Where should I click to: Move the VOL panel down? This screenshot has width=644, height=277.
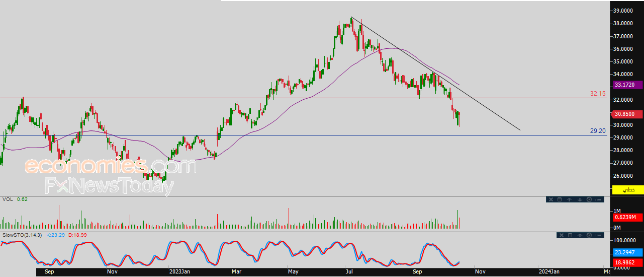pos(580,199)
